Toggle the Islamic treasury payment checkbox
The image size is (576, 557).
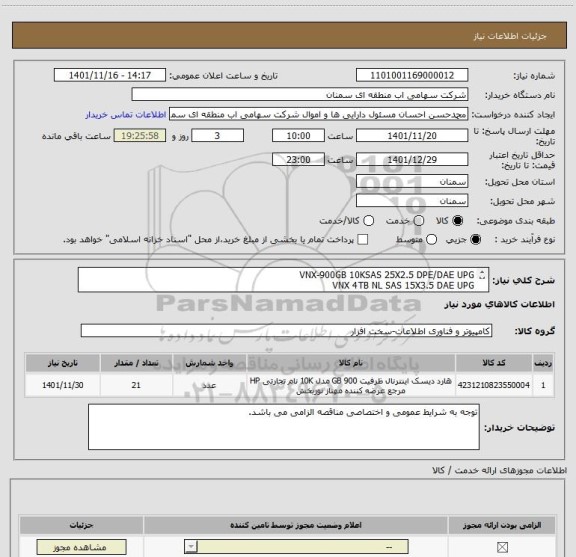[363, 240]
